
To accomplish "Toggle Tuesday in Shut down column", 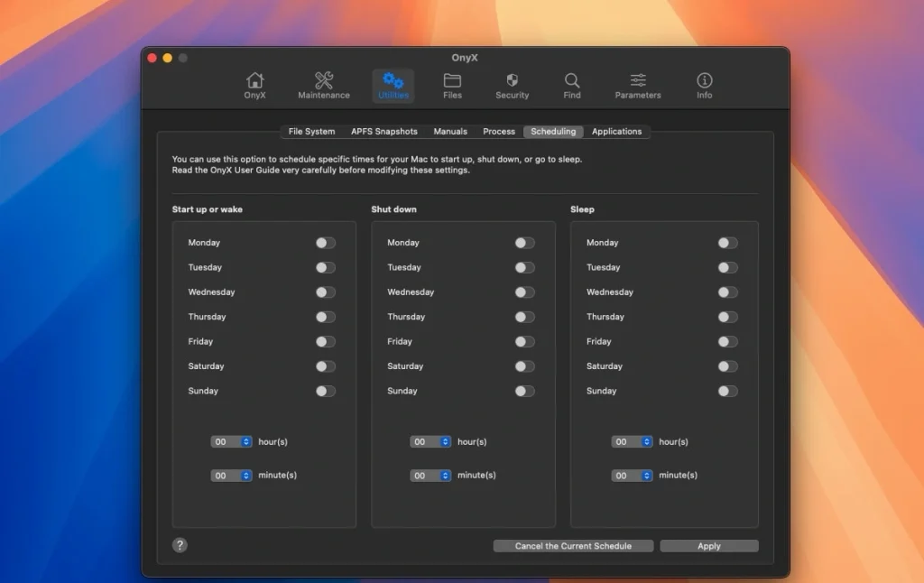I will point(524,268).
